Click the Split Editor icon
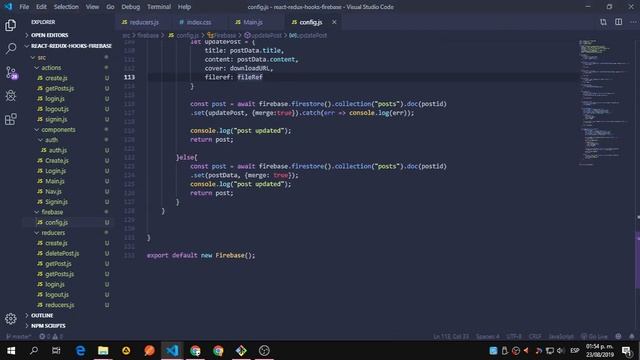 coord(618,22)
